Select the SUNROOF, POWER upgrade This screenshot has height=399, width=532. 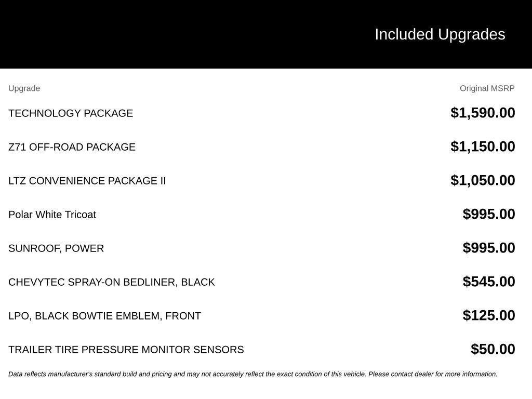[x=56, y=248]
